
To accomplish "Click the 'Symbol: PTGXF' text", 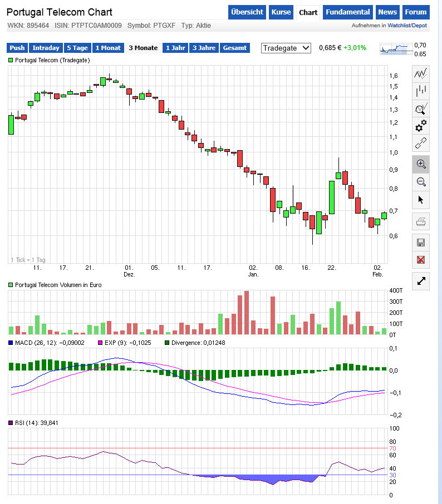I will [151, 26].
